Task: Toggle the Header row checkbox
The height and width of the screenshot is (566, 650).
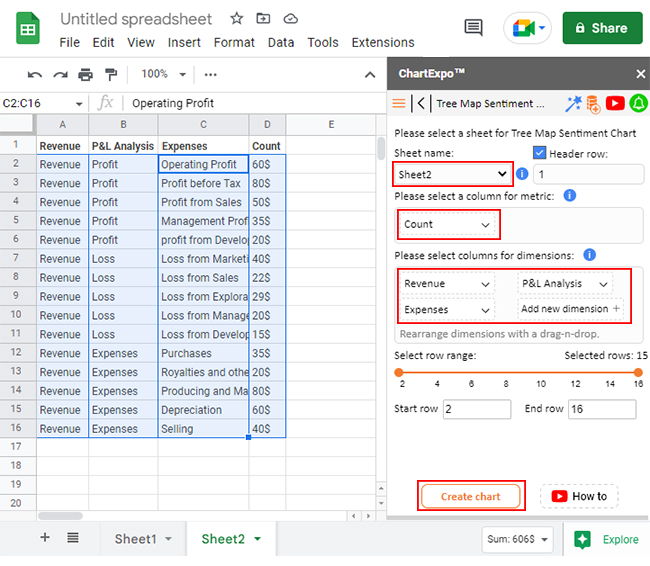Action: pyautogui.click(x=539, y=153)
